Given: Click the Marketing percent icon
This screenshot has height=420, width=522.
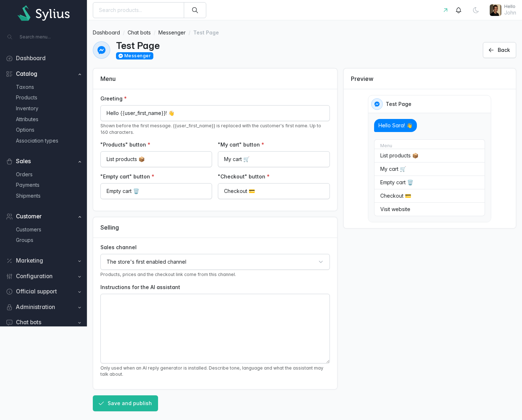Looking at the screenshot, I should (9, 261).
